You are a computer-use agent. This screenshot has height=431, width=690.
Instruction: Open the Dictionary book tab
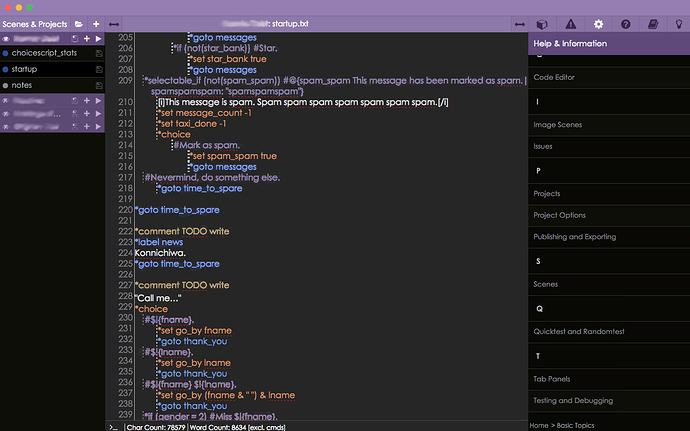(653, 24)
